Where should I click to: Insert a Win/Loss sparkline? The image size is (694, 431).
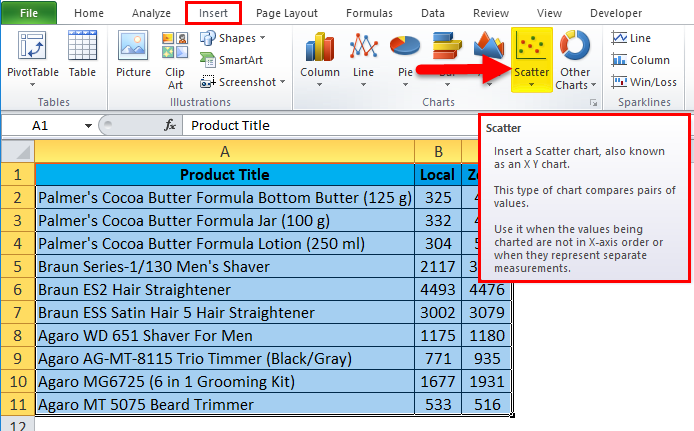[x=644, y=82]
